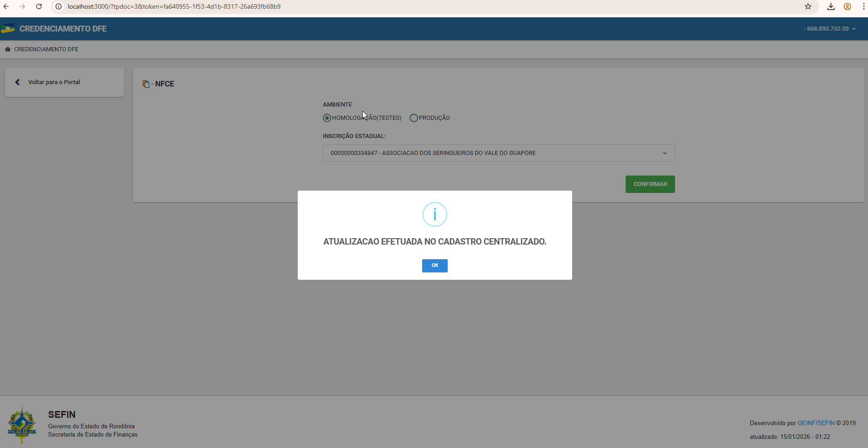
Task: Click the browser address bar URL
Action: [174, 6]
